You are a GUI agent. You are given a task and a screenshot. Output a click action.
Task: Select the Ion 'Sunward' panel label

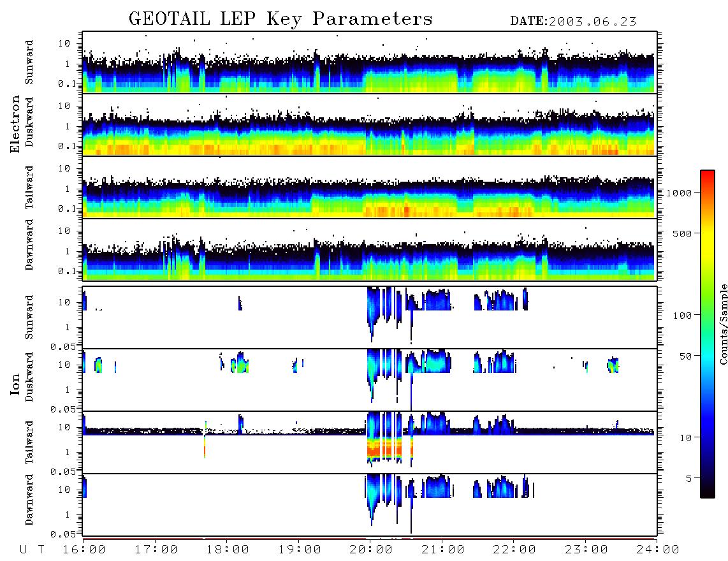pyautogui.click(x=29, y=317)
